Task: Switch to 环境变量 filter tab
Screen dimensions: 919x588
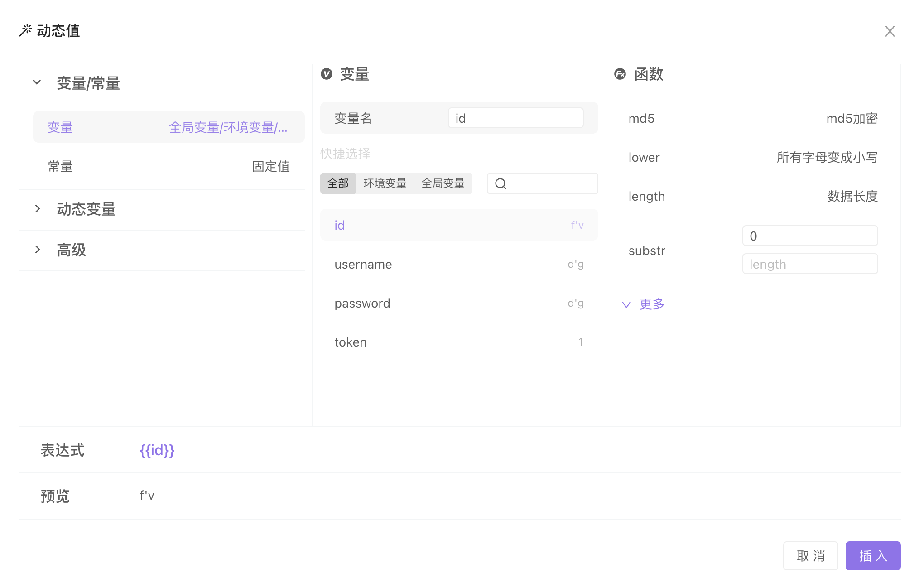Action: [385, 183]
